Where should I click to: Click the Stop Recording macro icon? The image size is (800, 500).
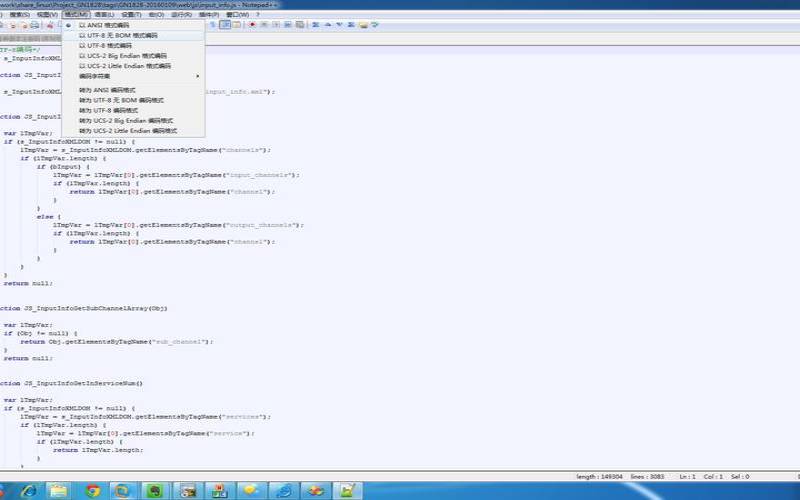click(x=264, y=24)
